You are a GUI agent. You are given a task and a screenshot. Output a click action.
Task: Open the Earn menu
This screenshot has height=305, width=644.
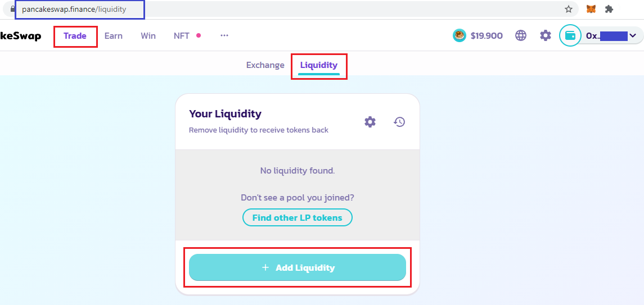113,36
